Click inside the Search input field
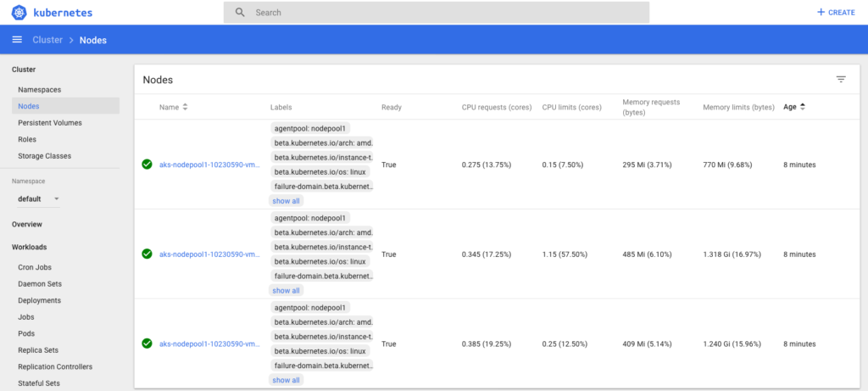This screenshot has width=868, height=391. pos(441,13)
